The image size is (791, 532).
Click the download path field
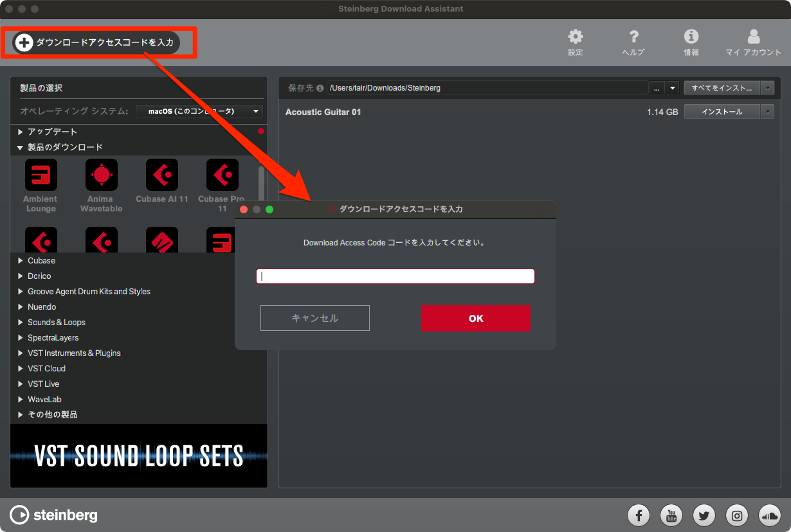point(487,88)
